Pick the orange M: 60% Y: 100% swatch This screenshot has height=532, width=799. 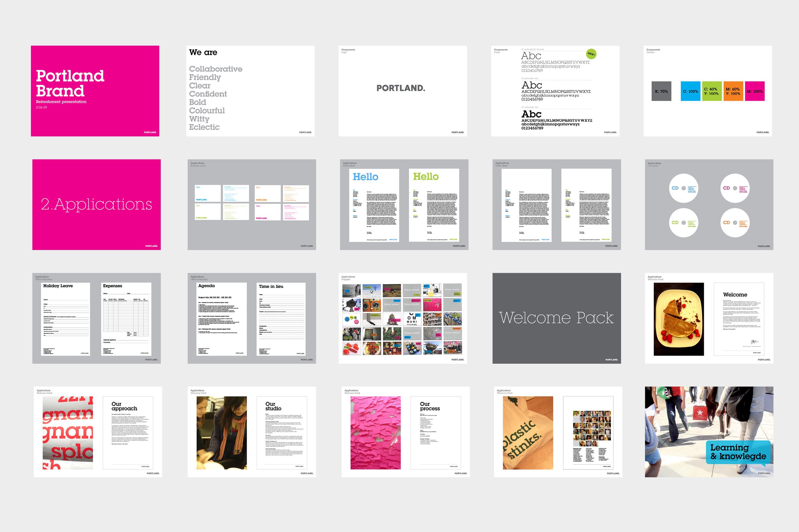[733, 91]
